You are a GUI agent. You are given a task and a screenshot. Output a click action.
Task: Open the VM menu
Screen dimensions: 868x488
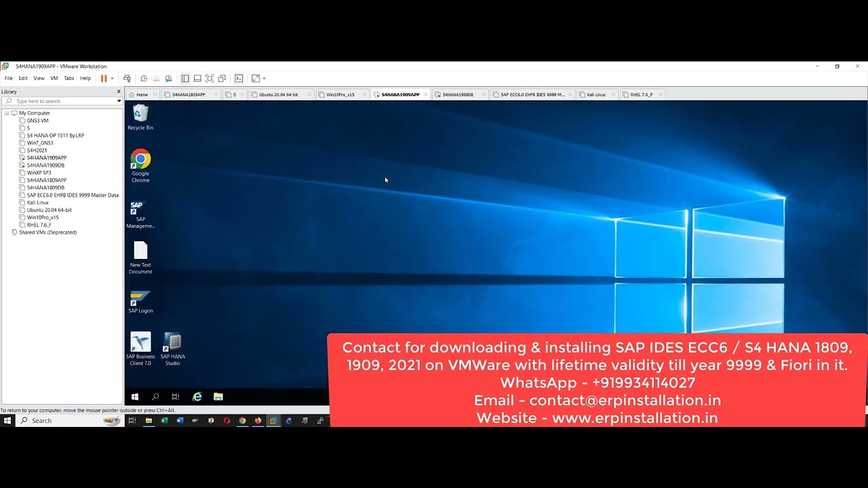54,79
